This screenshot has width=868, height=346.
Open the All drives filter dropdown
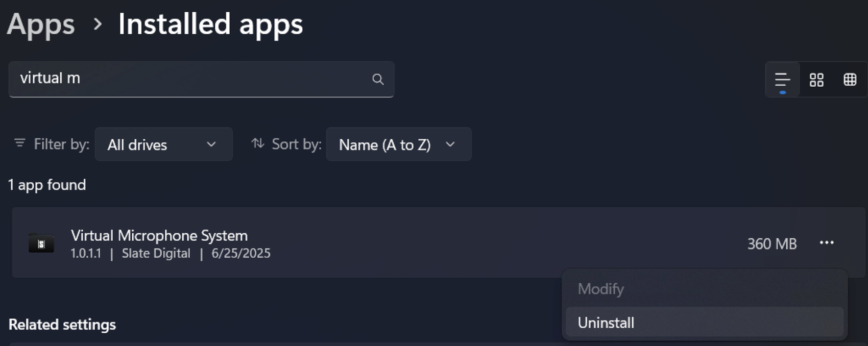[164, 144]
